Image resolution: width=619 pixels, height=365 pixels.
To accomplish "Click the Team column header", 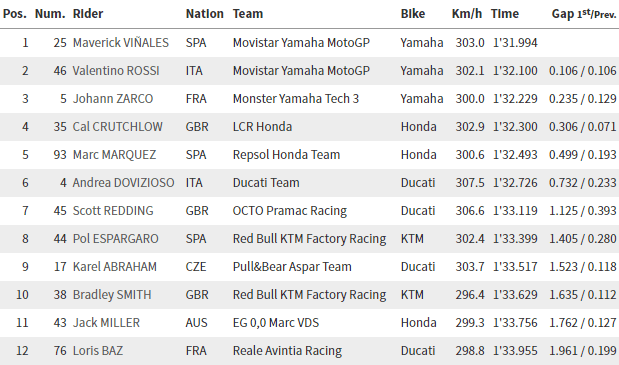I will pos(248,14).
